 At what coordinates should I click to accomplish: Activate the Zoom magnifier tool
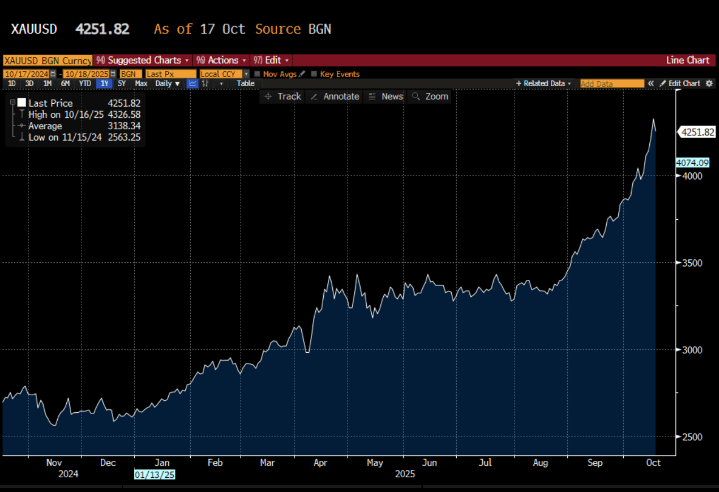tap(431, 96)
